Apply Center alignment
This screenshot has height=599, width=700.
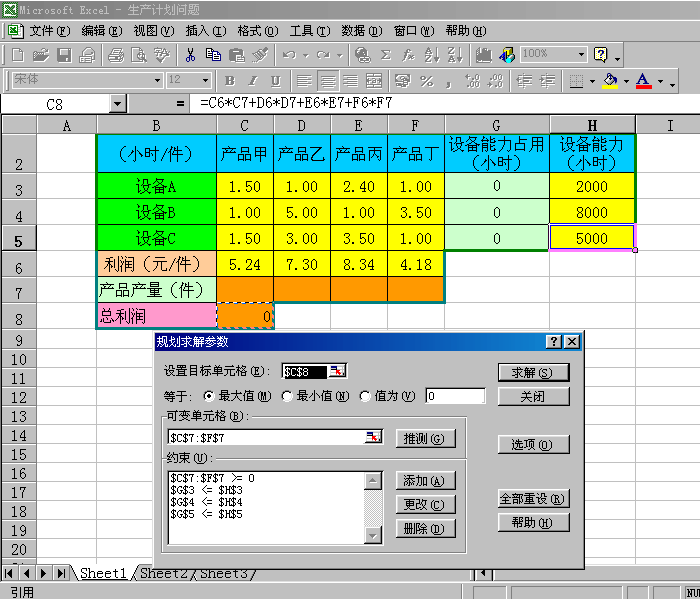click(328, 81)
